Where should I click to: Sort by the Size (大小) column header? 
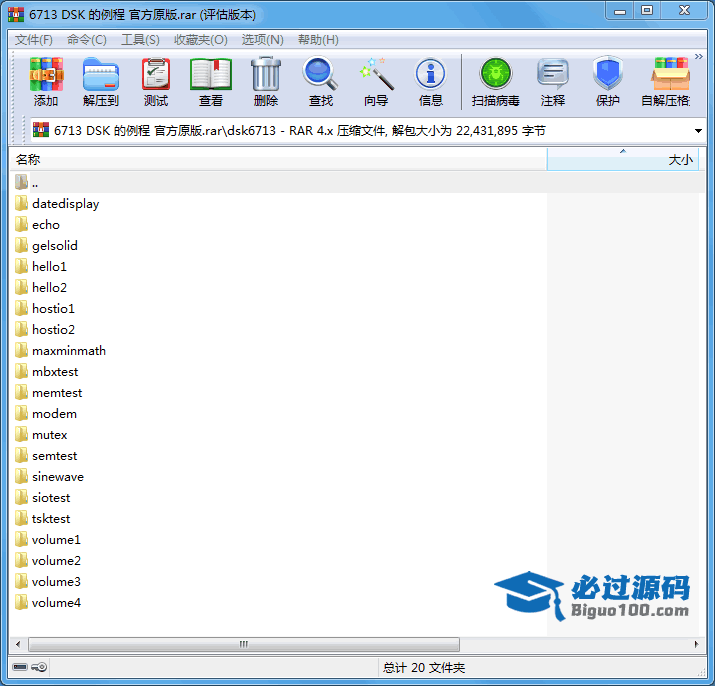click(x=622, y=160)
